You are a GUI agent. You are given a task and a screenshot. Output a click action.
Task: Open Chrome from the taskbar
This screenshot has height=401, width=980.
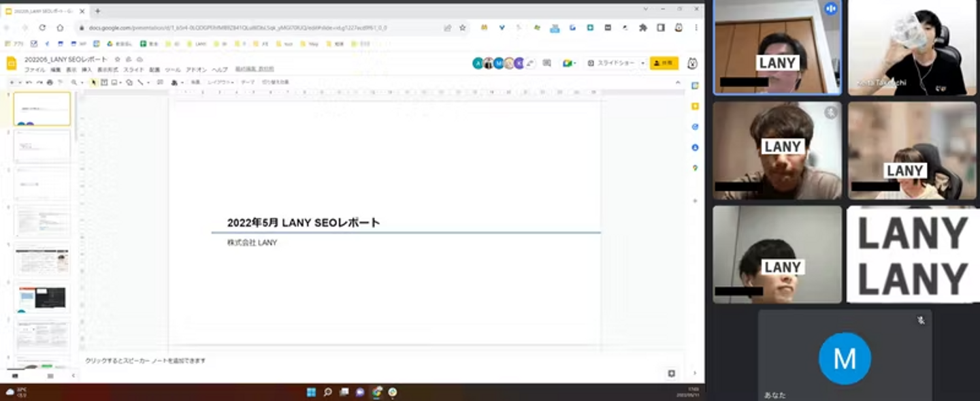click(x=377, y=392)
